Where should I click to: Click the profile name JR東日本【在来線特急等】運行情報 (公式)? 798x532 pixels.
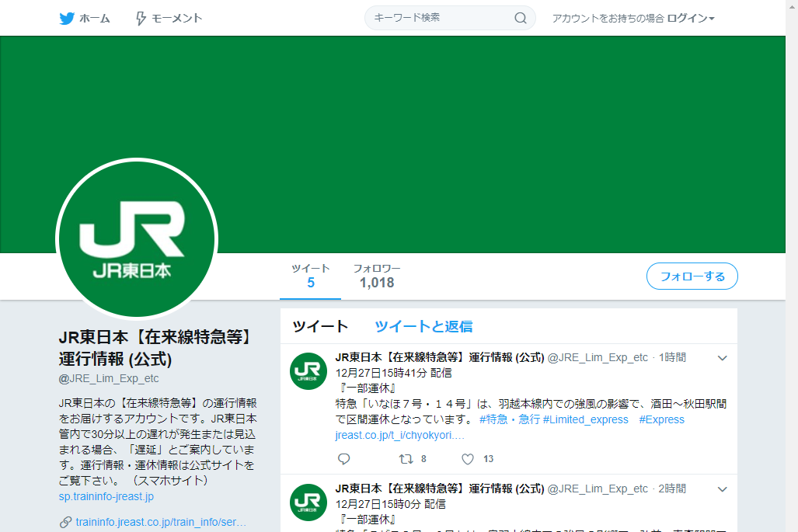(x=155, y=348)
